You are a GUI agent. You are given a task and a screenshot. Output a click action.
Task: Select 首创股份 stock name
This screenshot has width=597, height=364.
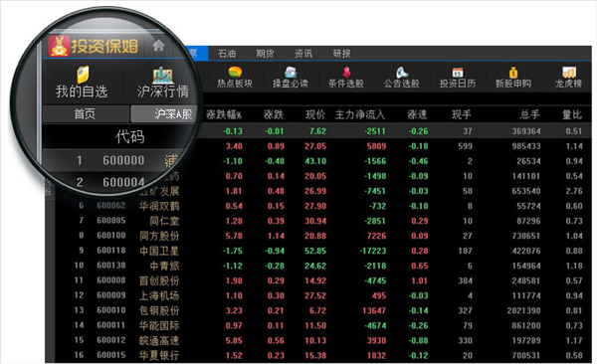click(x=159, y=280)
